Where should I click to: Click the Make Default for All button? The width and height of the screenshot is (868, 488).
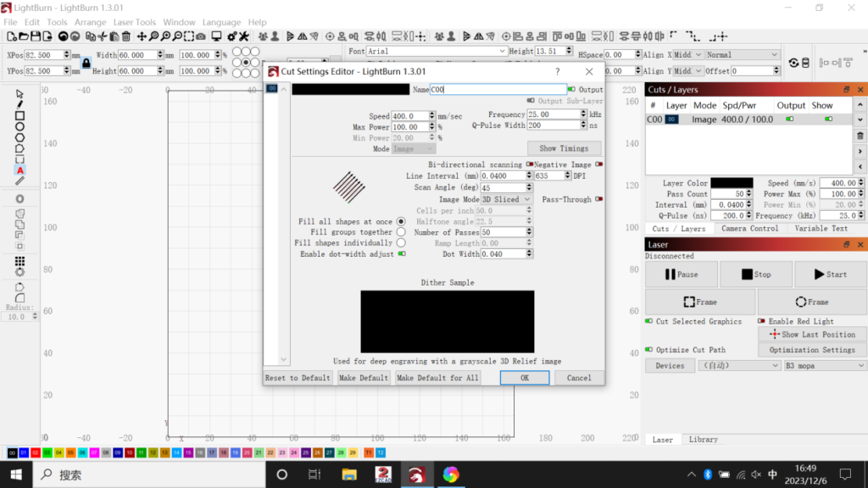(437, 378)
